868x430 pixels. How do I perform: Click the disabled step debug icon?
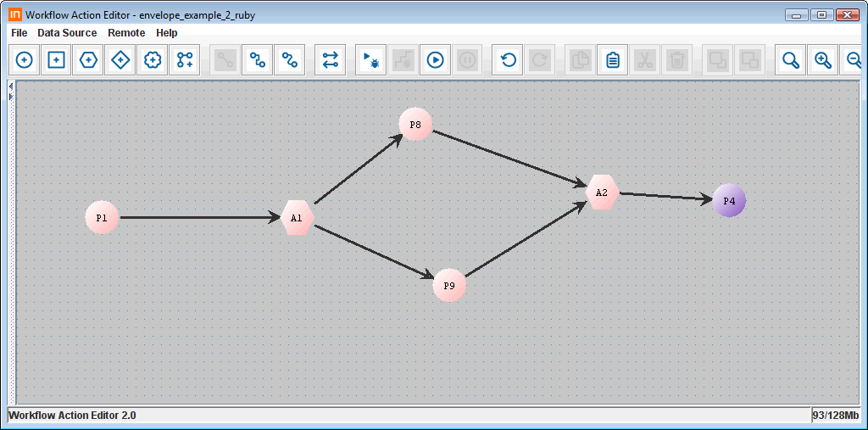403,60
